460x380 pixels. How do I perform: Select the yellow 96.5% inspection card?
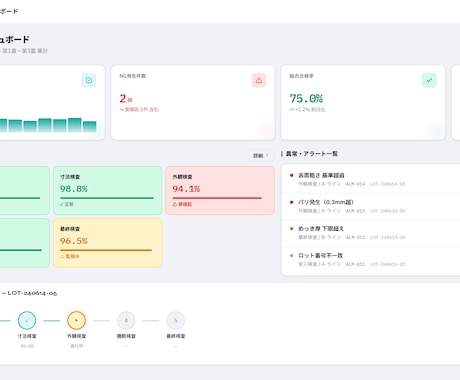tap(108, 243)
